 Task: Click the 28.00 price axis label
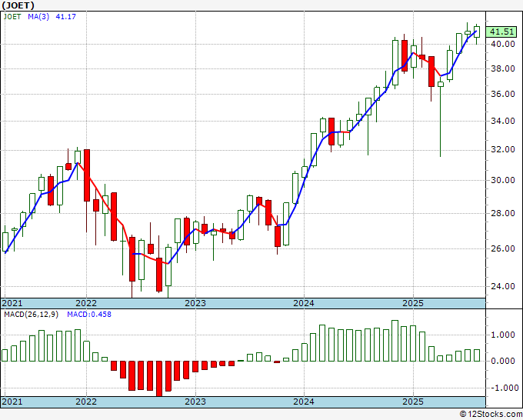coord(503,213)
